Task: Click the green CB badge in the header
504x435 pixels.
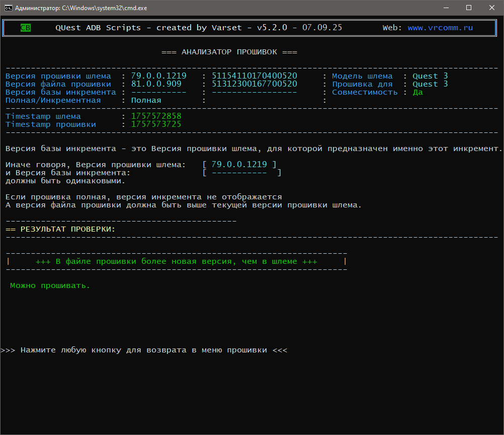Action: click(x=25, y=28)
